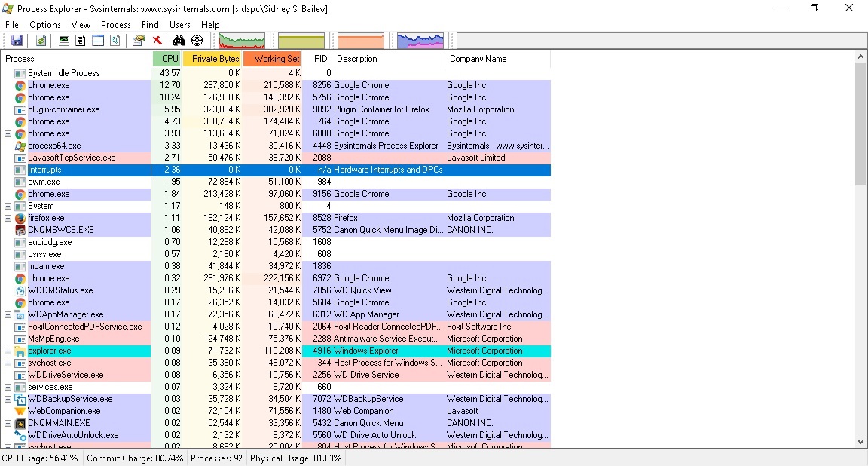This screenshot has width=868, height=466.
Task: Collapse the explorer.exe tree node
Action: (8, 351)
